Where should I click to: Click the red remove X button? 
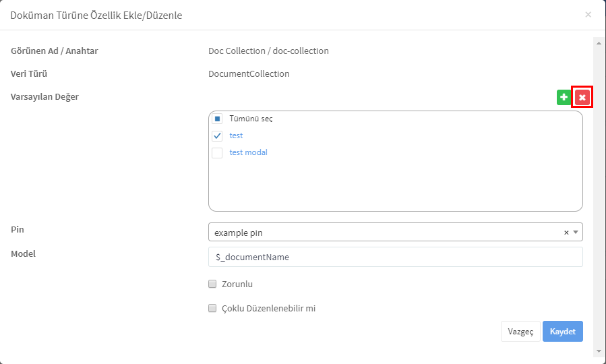(x=582, y=97)
